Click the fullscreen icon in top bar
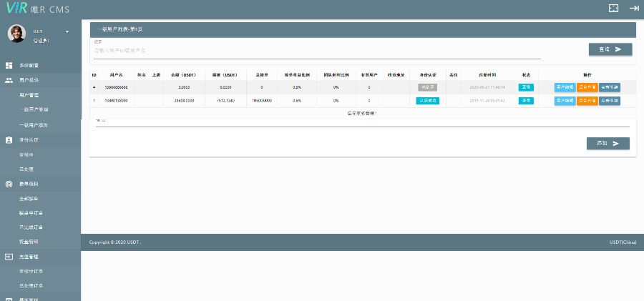 click(x=613, y=8)
